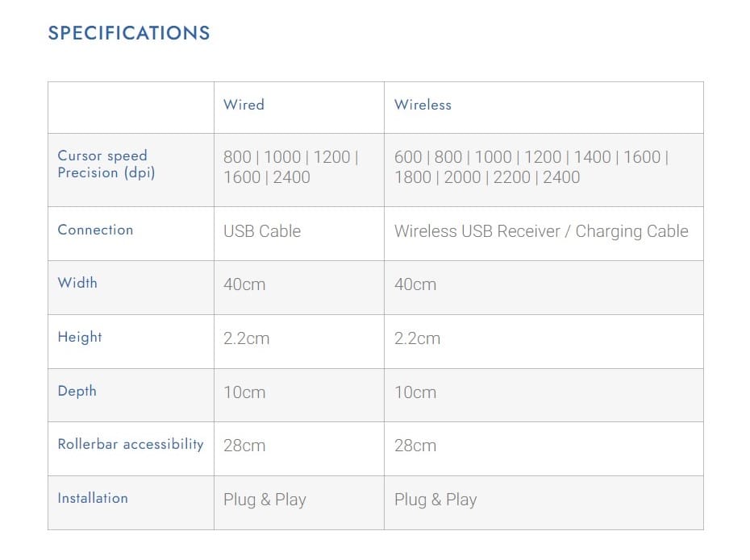The image size is (750, 560).
Task: Click the Wireless dpi values cell
Action: point(531,168)
